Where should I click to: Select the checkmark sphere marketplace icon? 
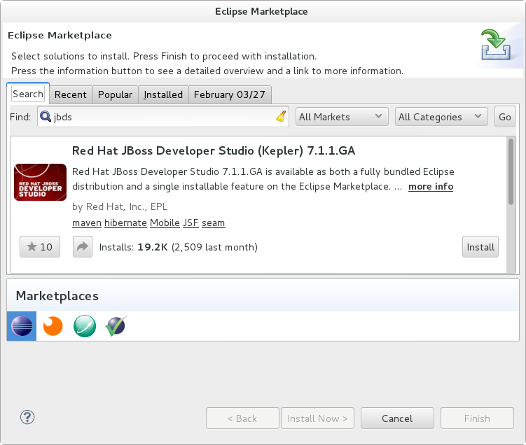[116, 326]
